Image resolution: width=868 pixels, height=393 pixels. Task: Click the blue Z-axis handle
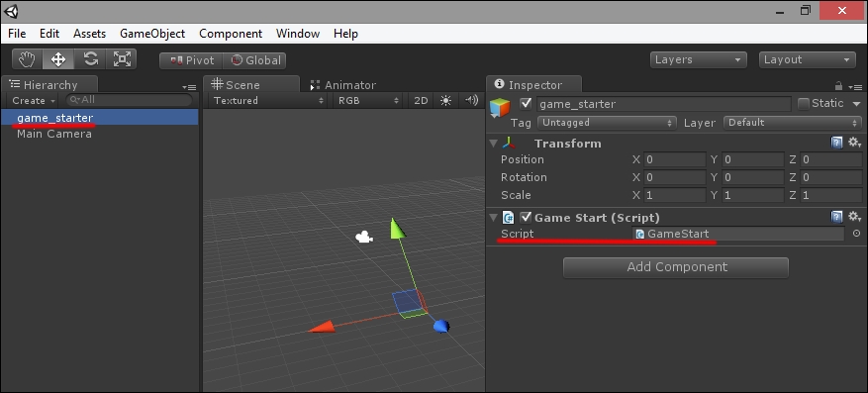click(440, 326)
